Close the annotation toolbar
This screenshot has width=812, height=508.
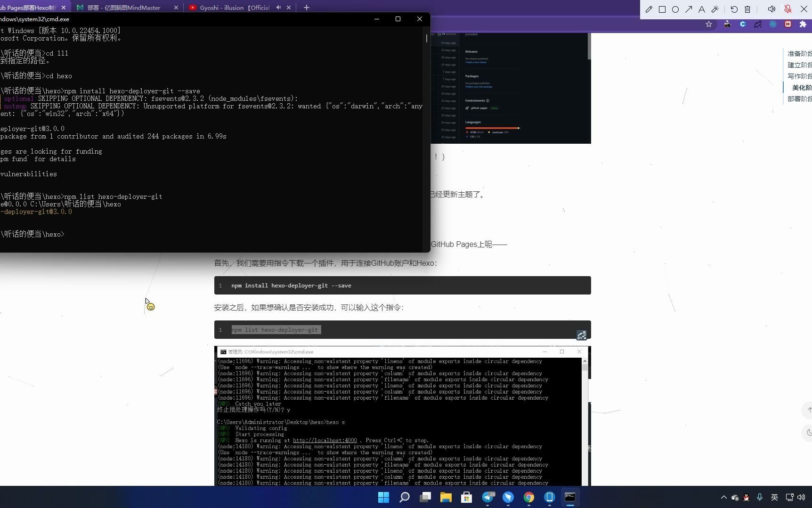click(804, 9)
